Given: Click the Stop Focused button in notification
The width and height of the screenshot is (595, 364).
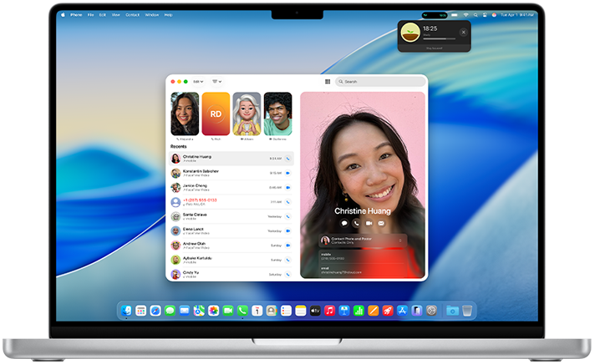Looking at the screenshot, I should 433,48.
